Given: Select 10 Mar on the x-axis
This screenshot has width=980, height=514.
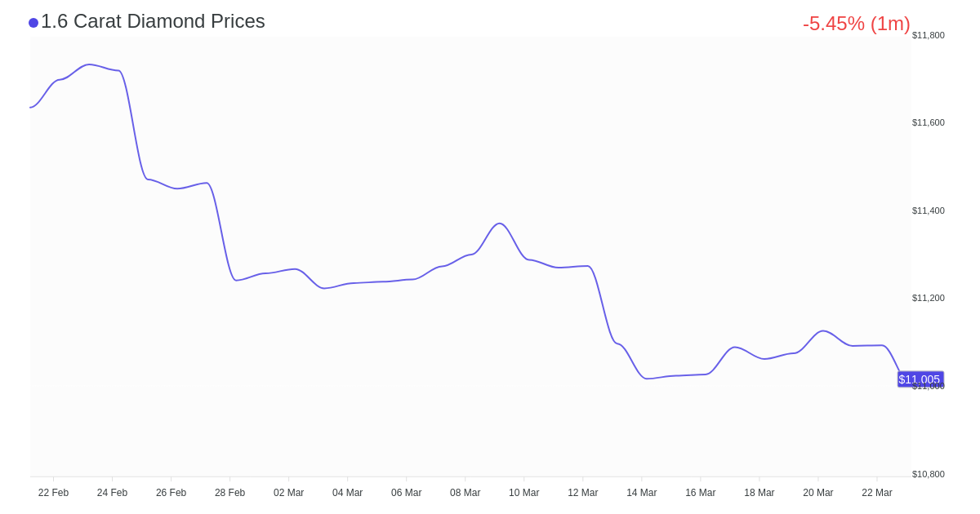Looking at the screenshot, I should 523,493.
